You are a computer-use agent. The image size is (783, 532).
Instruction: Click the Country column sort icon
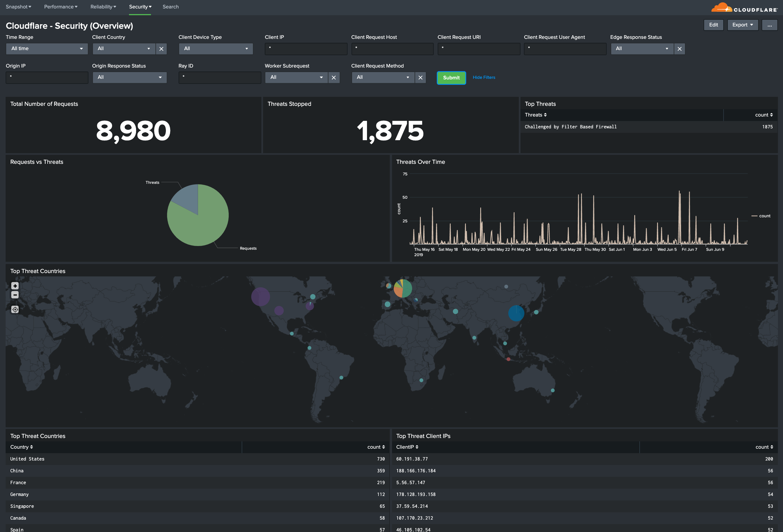point(32,446)
